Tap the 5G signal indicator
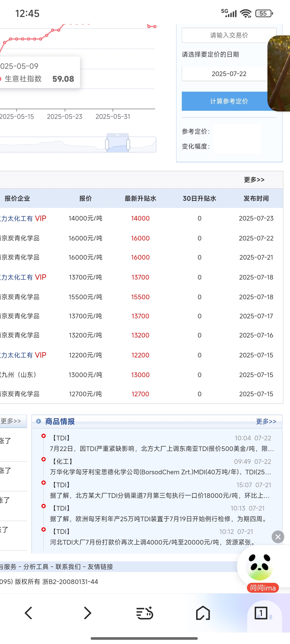 coord(229,13)
